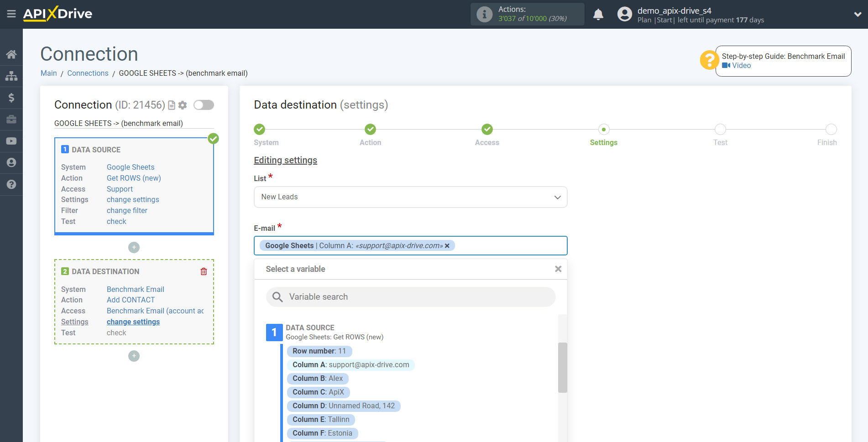
Task: Go to the Connections breadcrumb
Action: [x=88, y=73]
